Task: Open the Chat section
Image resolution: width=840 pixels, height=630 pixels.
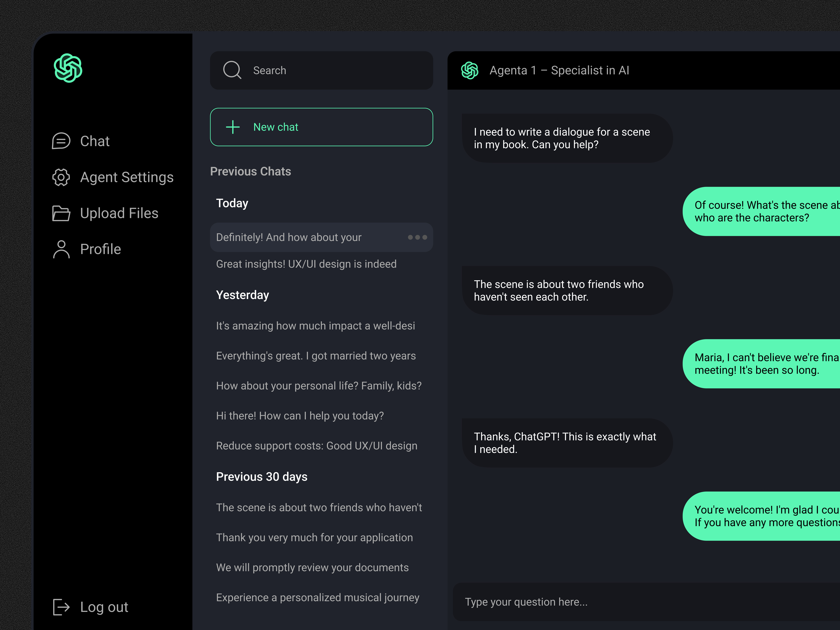Action: tap(81, 141)
